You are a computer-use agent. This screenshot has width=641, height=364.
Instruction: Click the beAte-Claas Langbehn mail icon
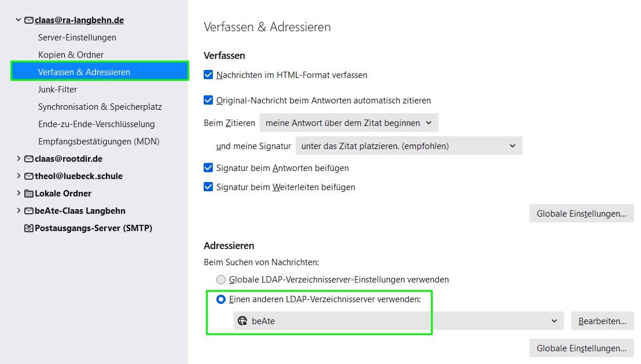click(x=28, y=211)
